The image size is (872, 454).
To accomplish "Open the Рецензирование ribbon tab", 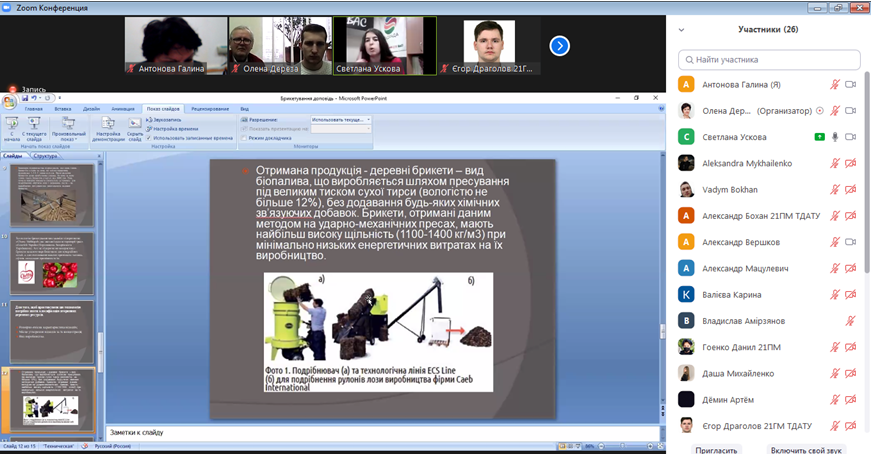I will pyautogui.click(x=210, y=109).
